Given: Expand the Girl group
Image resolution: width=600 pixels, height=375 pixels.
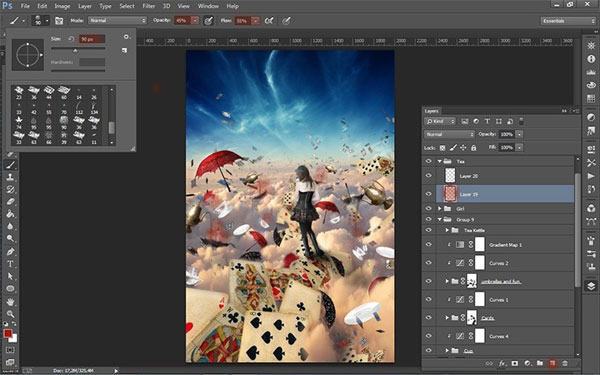Looking at the screenshot, I should click(x=440, y=209).
